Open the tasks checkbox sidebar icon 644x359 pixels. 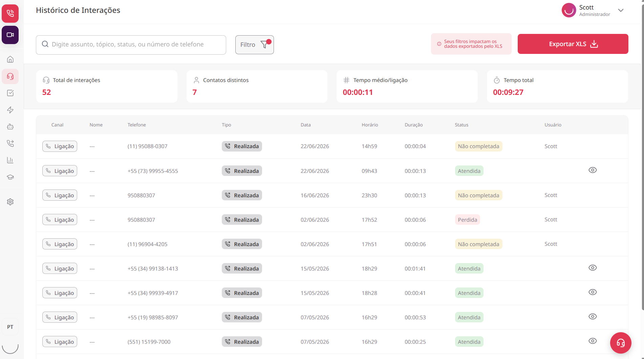10,93
